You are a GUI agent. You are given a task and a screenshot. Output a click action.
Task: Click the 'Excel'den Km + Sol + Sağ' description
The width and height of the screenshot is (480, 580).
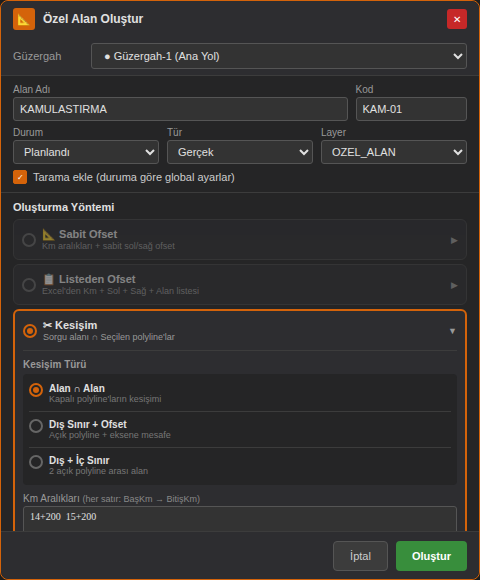point(121,291)
